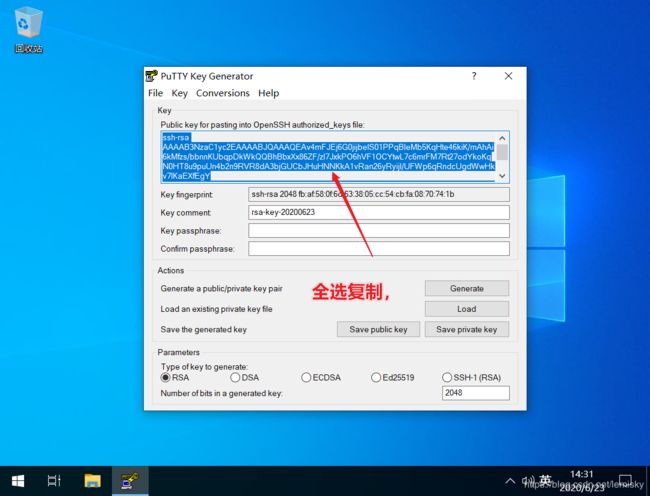Open the notification center icon
650x496 pixels.
(625, 481)
